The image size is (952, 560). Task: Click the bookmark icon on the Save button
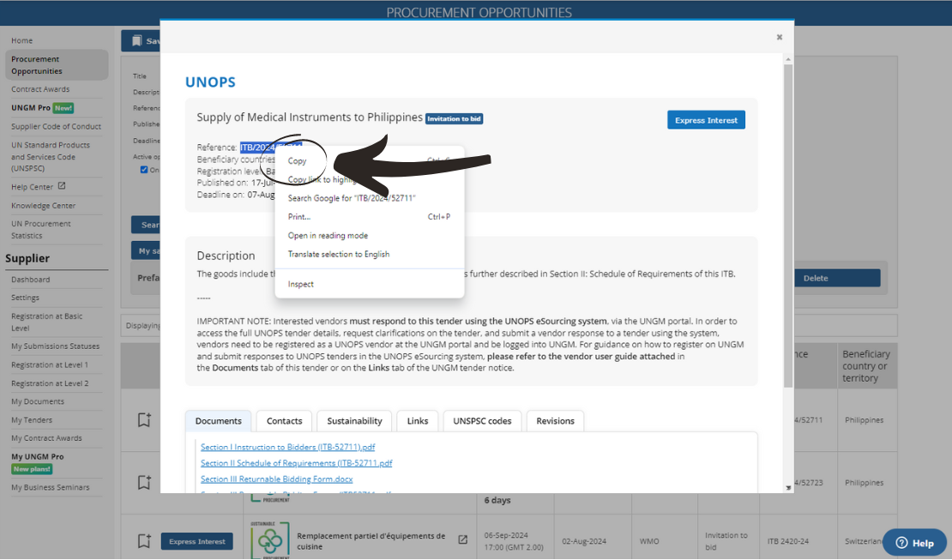click(137, 40)
